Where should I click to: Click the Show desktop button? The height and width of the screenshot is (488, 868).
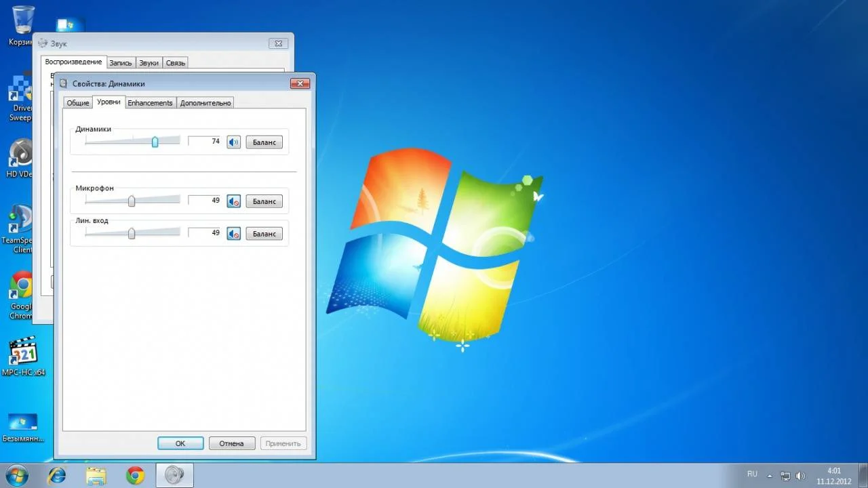pyautogui.click(x=863, y=476)
